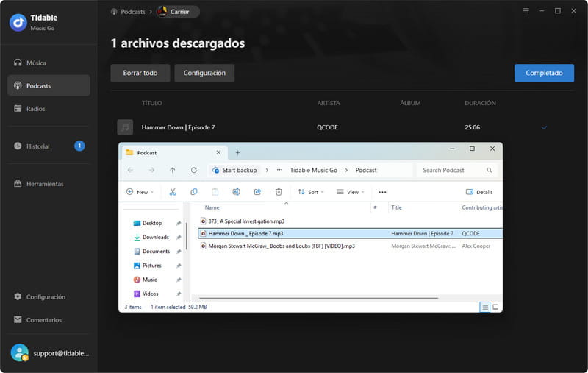Open the Sort dropdown
588x373 pixels.
click(311, 192)
